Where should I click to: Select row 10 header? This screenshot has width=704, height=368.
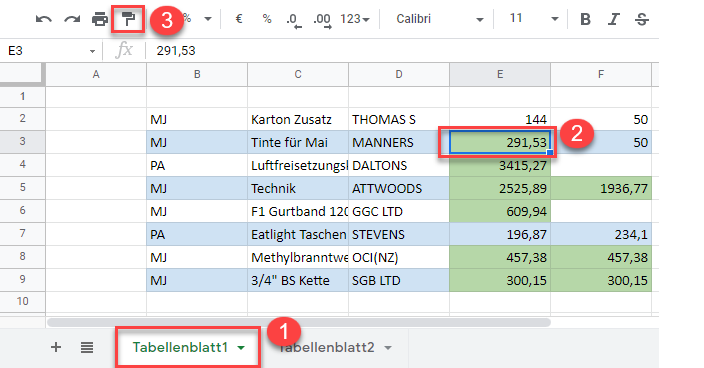pyautogui.click(x=22, y=301)
